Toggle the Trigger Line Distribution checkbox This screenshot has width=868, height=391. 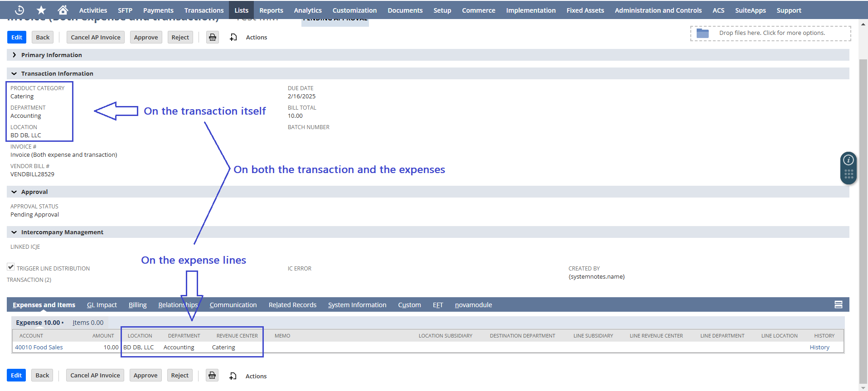11,267
